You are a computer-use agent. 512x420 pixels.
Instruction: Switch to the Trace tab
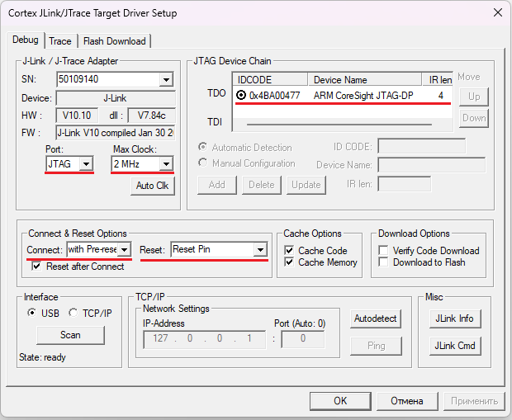click(60, 41)
